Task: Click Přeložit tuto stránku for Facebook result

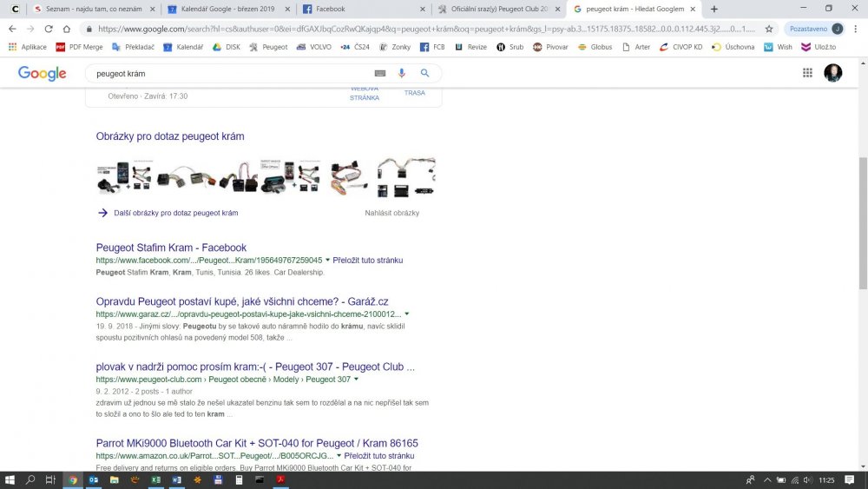Action: pos(367,261)
